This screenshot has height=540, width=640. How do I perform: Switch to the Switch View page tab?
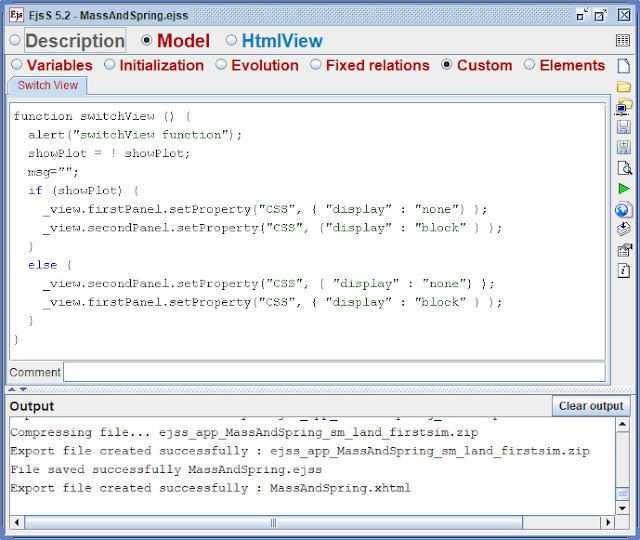[47, 85]
